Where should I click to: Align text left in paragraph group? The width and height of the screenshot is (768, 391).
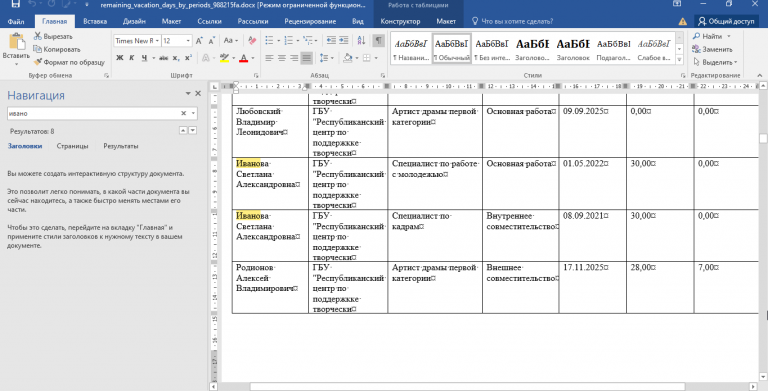point(269,58)
